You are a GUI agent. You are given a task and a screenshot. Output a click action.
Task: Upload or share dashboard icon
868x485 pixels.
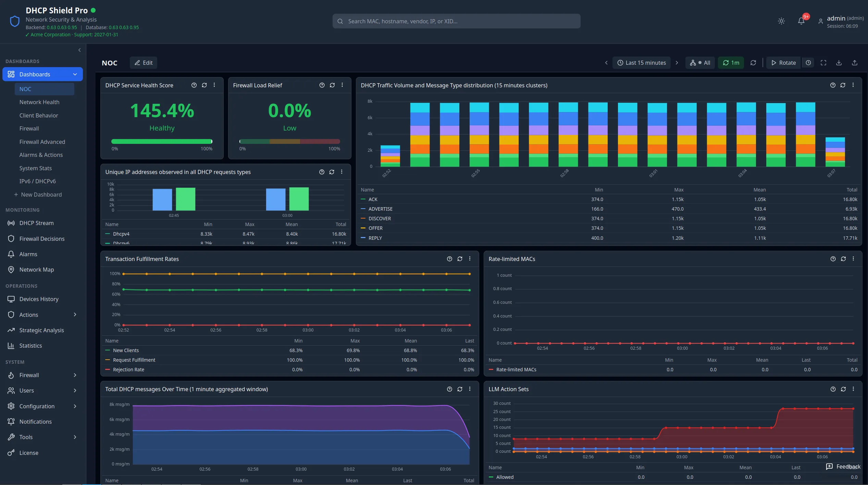tap(855, 63)
